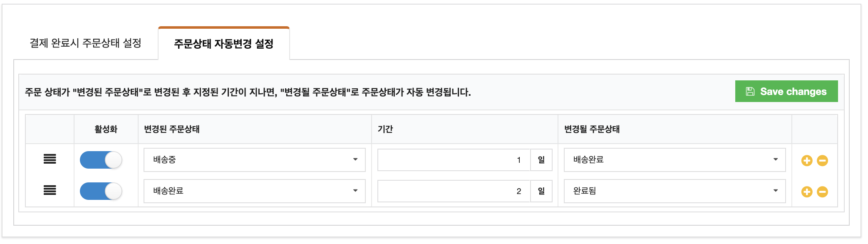Remove the first row using its minus icon
Viewport: 868px width, 244px height.
(x=822, y=161)
